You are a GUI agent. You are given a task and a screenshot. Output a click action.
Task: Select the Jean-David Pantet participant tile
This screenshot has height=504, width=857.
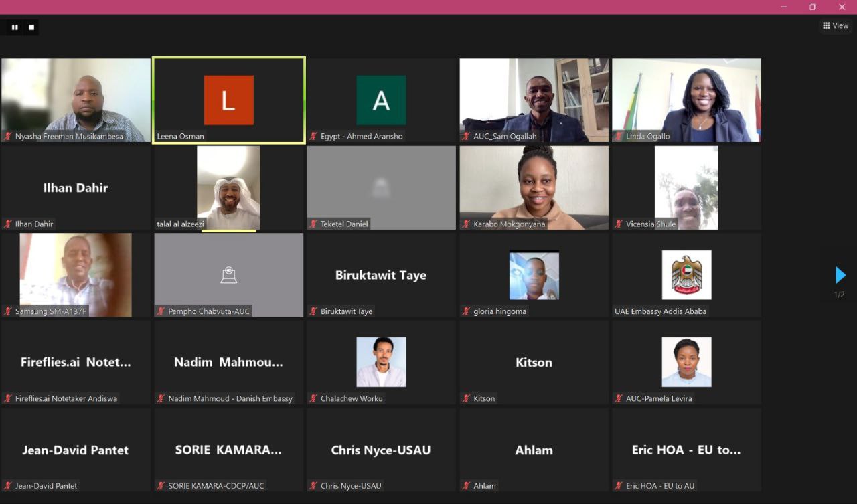click(76, 450)
